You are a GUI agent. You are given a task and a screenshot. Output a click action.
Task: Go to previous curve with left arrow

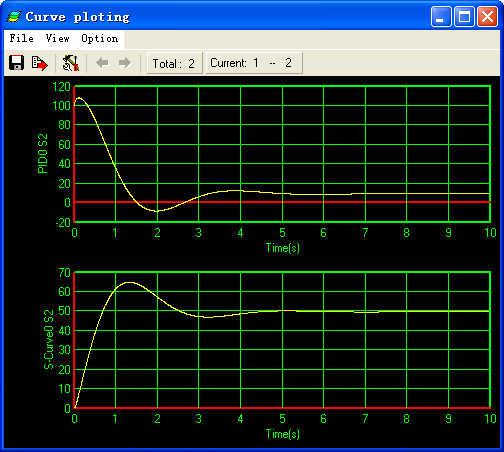[102, 63]
